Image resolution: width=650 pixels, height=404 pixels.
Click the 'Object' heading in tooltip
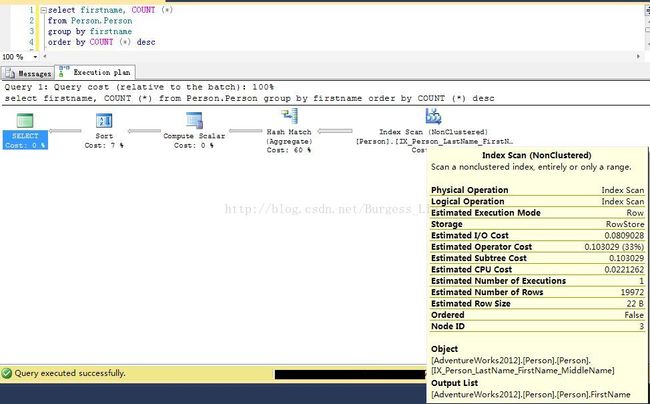click(x=444, y=349)
